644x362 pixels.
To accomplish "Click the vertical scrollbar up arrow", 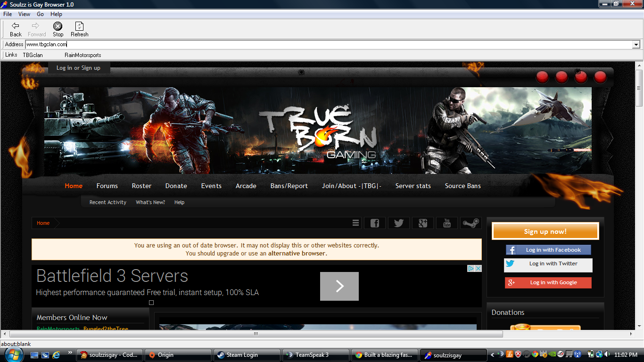I will click(639, 65).
